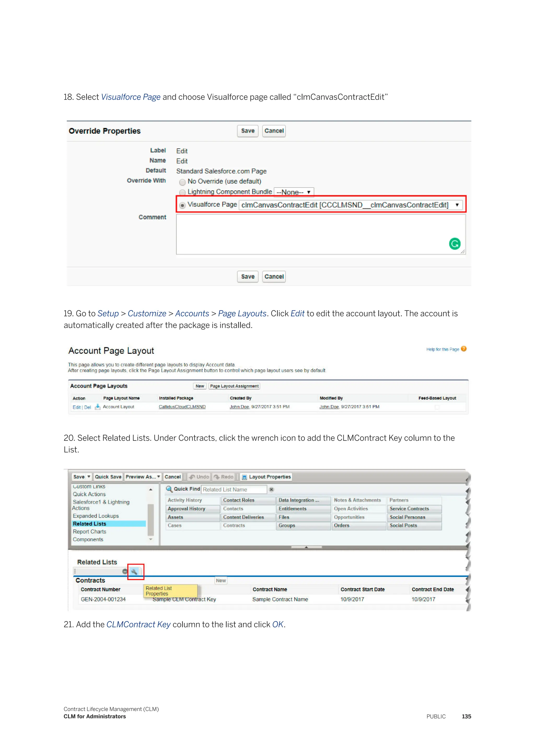The height and width of the screenshot is (756, 535).
Task: Click the sidebar category scrollbar thumb
Action: [x=150, y=520]
